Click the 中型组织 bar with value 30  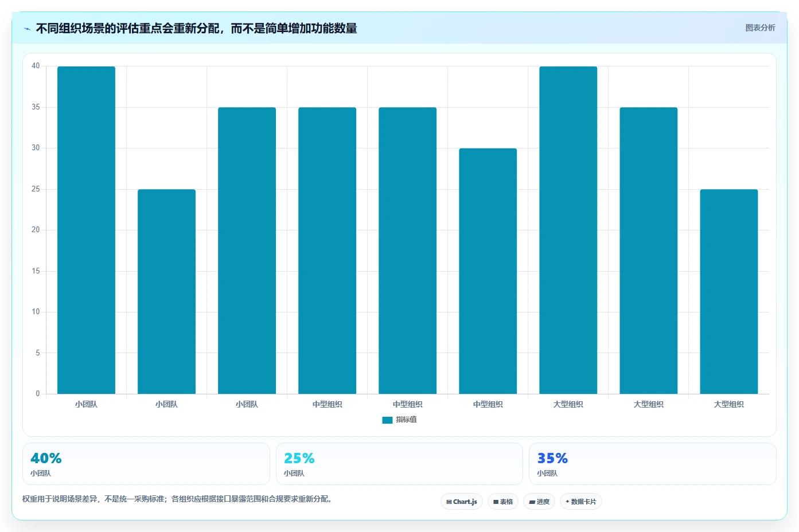(x=488, y=271)
